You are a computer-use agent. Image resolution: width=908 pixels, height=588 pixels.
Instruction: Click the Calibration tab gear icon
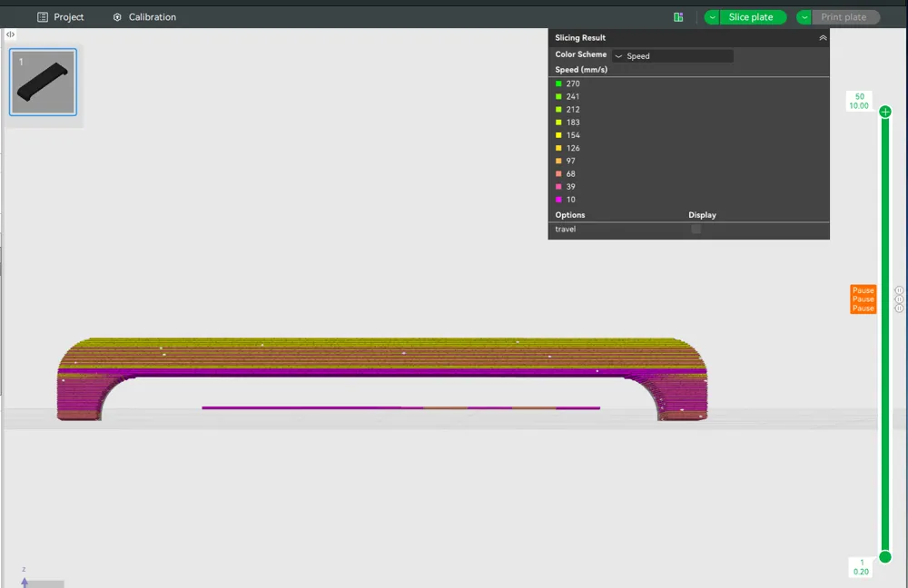(x=117, y=17)
